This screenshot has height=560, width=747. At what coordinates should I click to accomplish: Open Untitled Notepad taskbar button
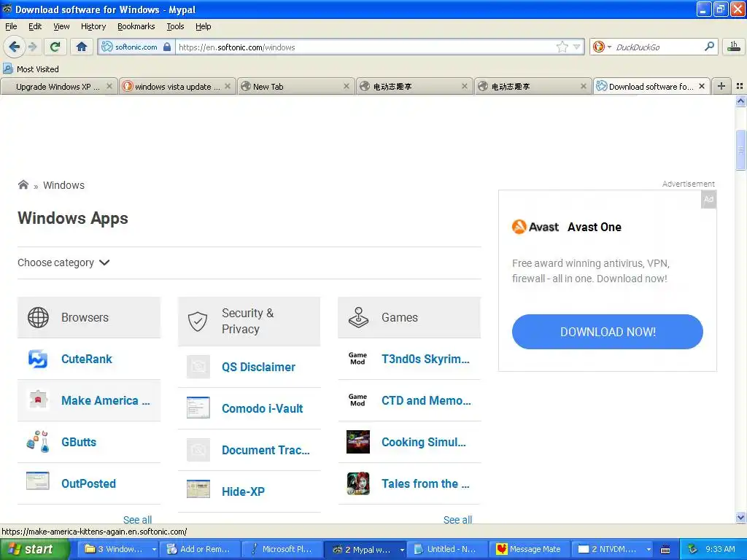coord(448,550)
